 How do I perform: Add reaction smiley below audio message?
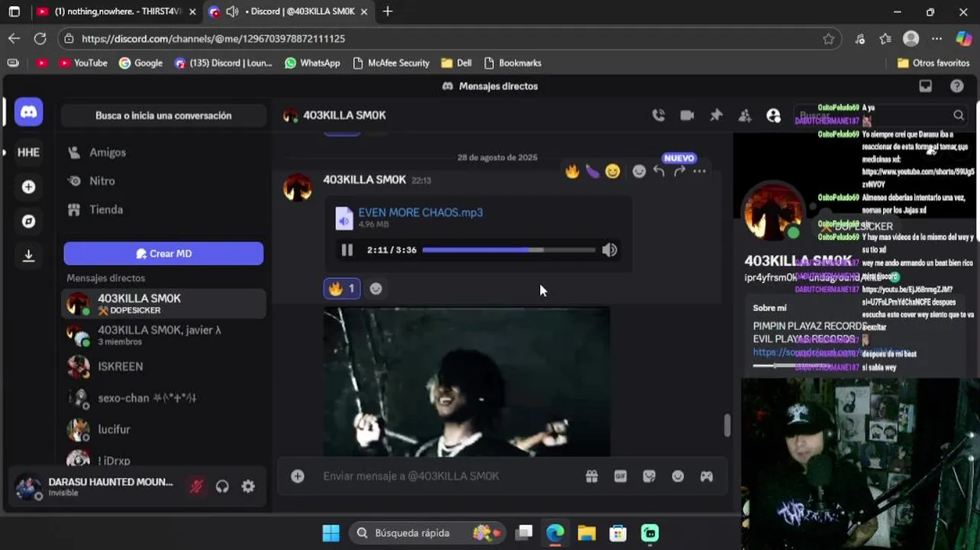click(376, 289)
